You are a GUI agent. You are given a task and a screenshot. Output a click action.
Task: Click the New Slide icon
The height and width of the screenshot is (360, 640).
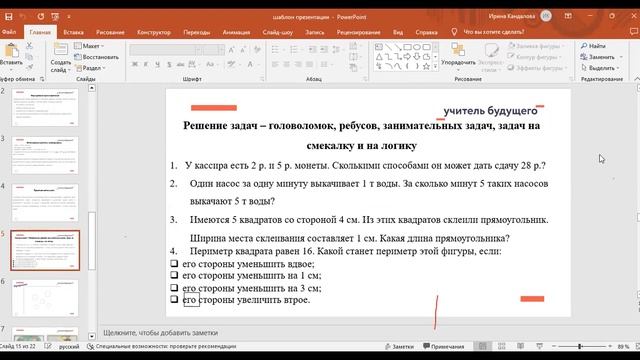coord(60,50)
